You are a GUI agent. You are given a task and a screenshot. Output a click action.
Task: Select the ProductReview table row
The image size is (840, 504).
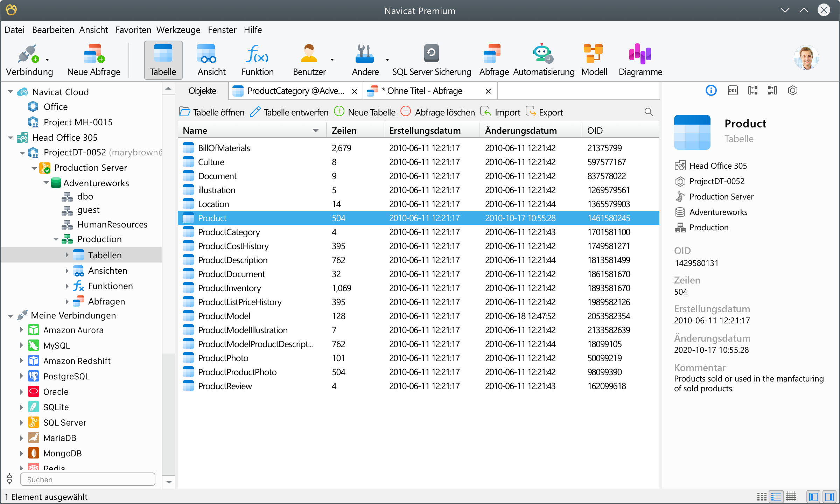coord(419,386)
